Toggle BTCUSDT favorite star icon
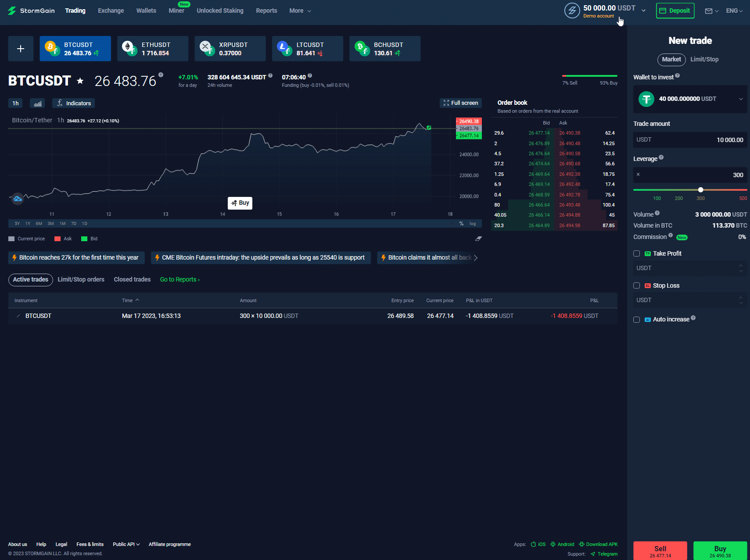 (x=80, y=81)
